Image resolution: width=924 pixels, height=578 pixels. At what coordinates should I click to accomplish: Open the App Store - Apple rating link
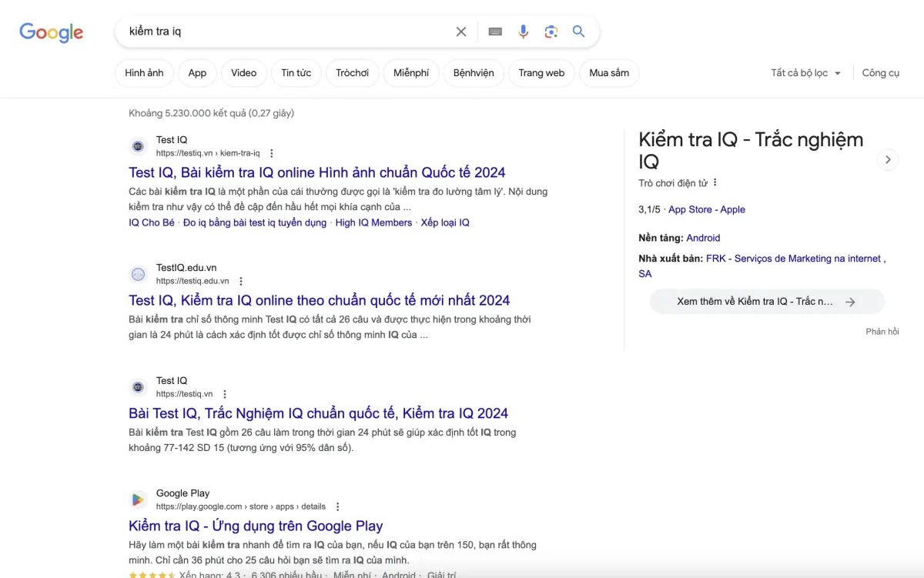707,209
